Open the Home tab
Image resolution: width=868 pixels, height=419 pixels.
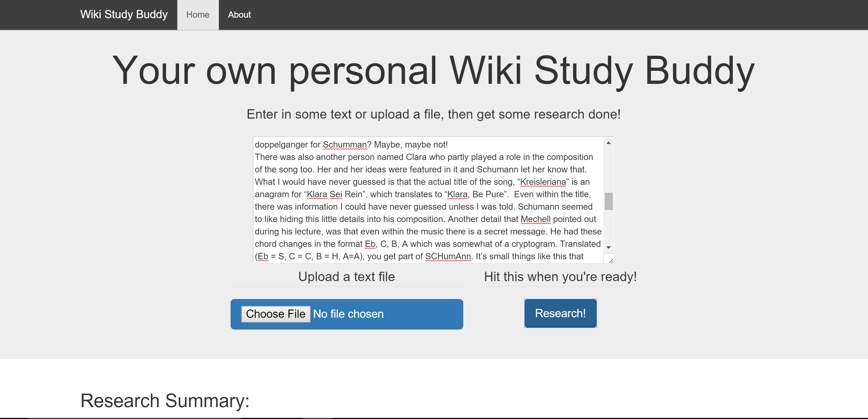[x=198, y=15]
